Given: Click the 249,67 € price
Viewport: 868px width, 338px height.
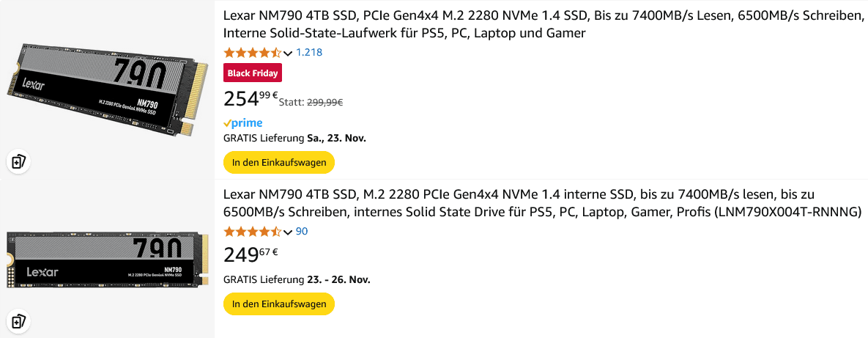Looking at the screenshot, I should pyautogui.click(x=251, y=254).
